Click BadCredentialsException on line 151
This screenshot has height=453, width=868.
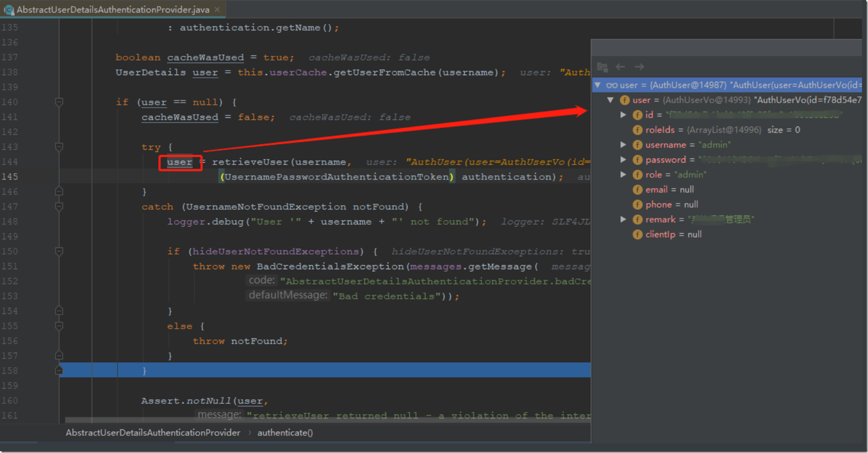[330, 266]
